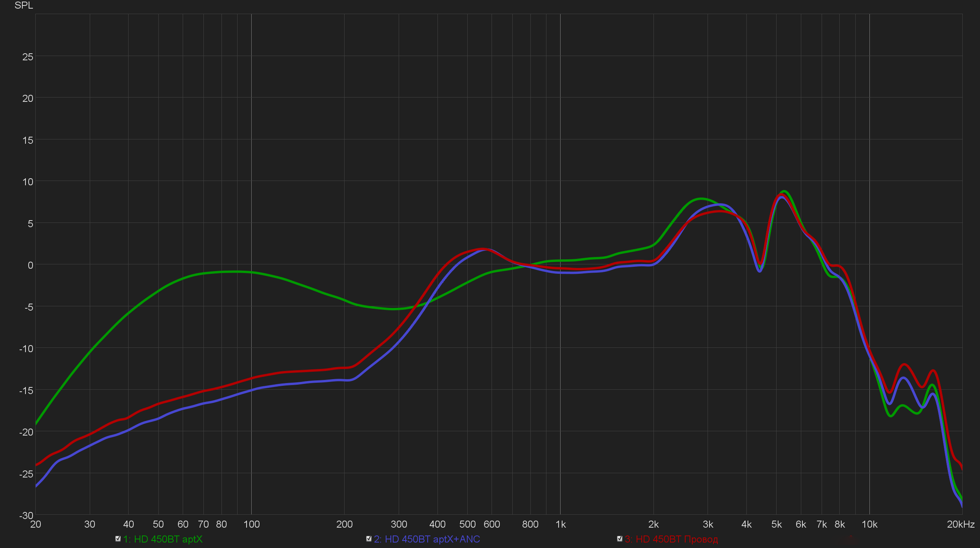
Task: Click the SPL axis title
Action: click(x=24, y=5)
